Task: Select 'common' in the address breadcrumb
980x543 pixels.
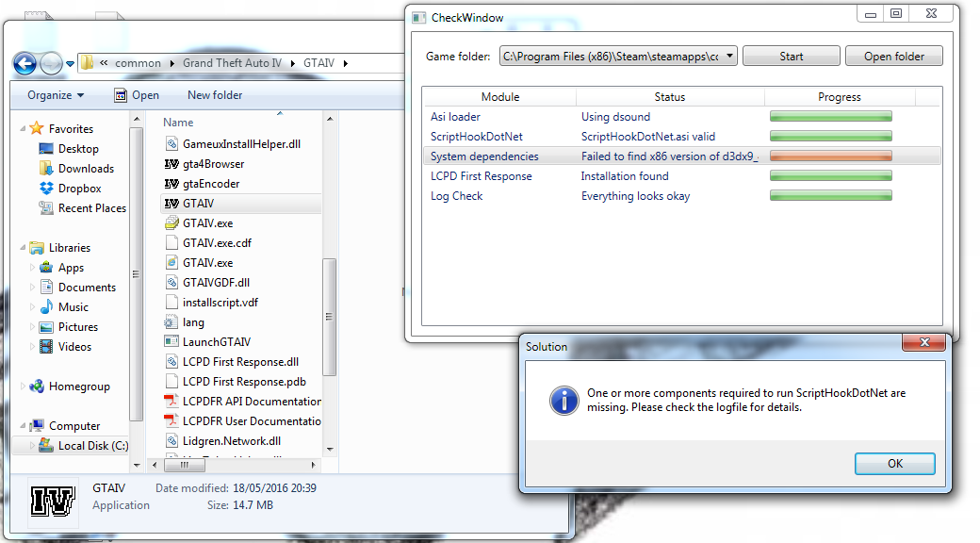Action: [x=138, y=63]
